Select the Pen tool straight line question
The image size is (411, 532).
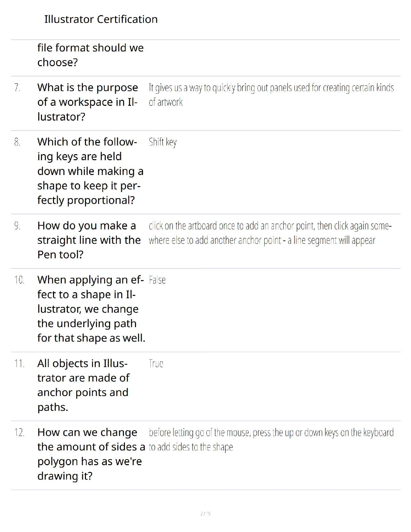pos(89,240)
